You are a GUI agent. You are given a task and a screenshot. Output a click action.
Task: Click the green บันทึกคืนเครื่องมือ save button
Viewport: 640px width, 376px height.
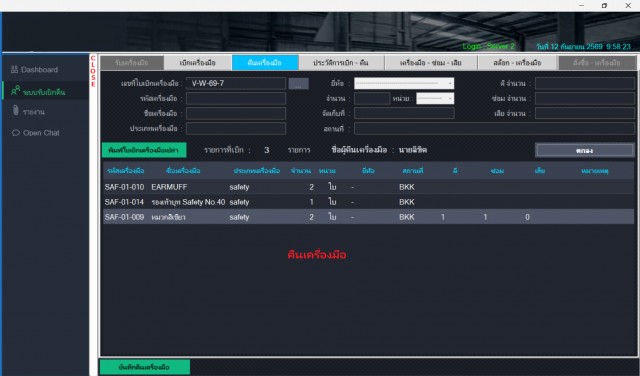pos(144,367)
